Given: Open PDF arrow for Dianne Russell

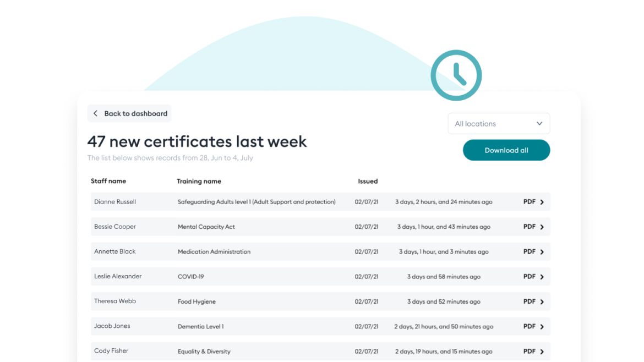Looking at the screenshot, I should (542, 202).
